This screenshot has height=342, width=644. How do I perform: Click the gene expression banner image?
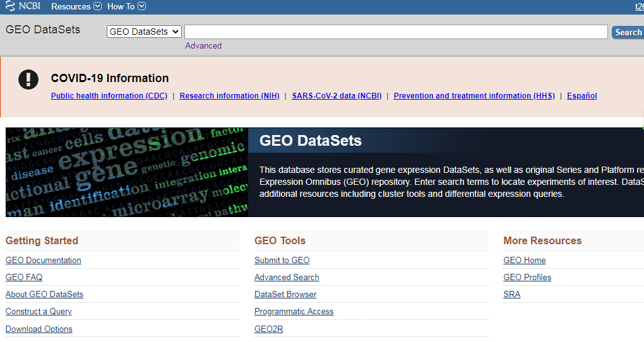pos(126,172)
